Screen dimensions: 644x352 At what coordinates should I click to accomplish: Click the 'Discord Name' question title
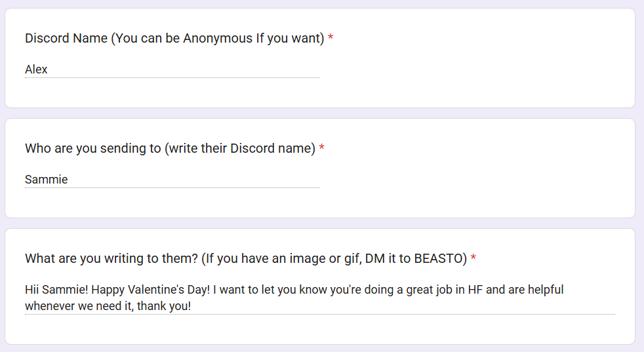(66, 39)
